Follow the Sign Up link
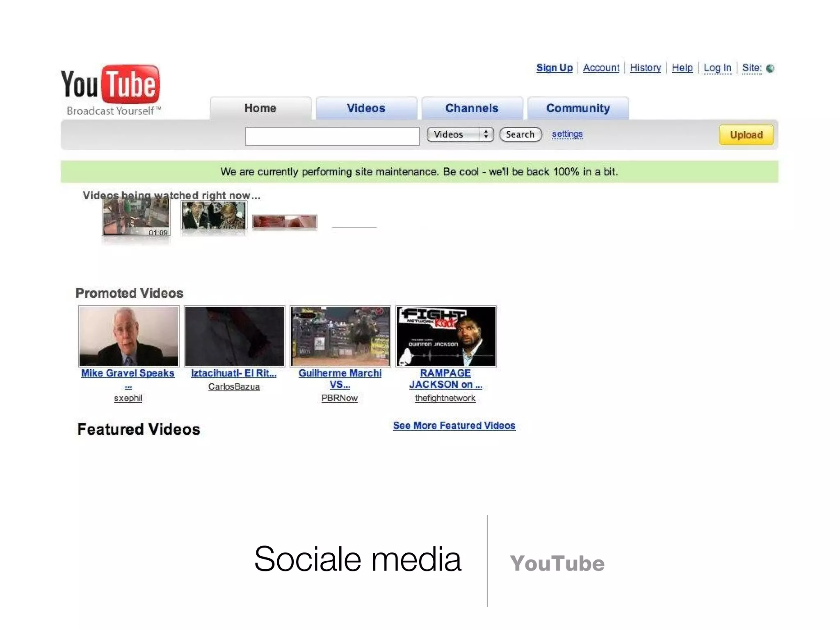 click(555, 68)
